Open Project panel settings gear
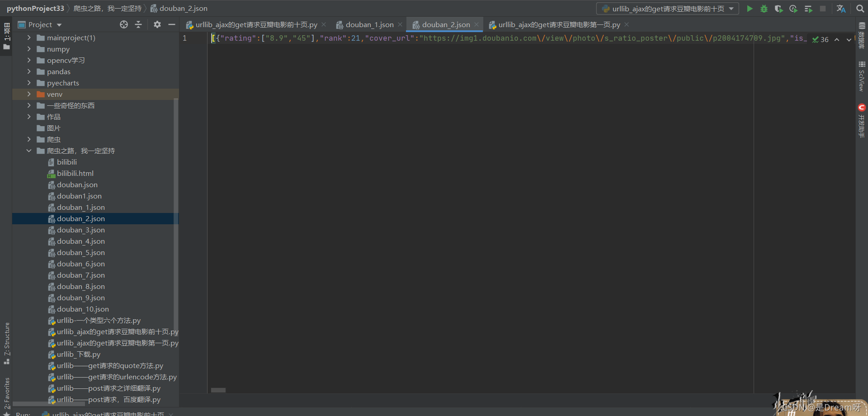Viewport: 868px width, 416px height. pyautogui.click(x=157, y=24)
